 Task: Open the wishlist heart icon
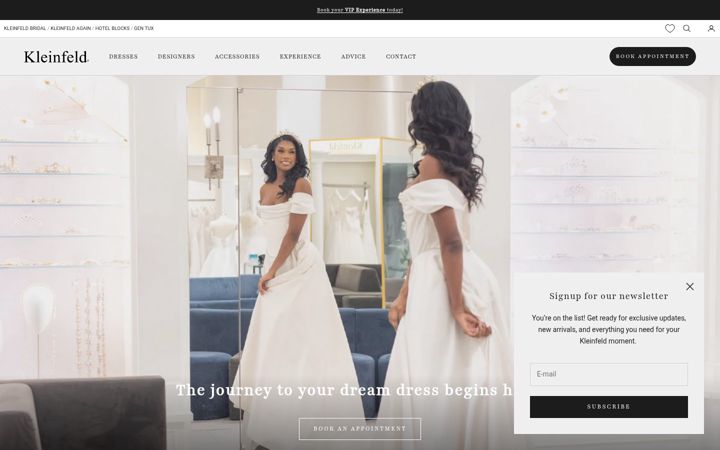(669, 28)
